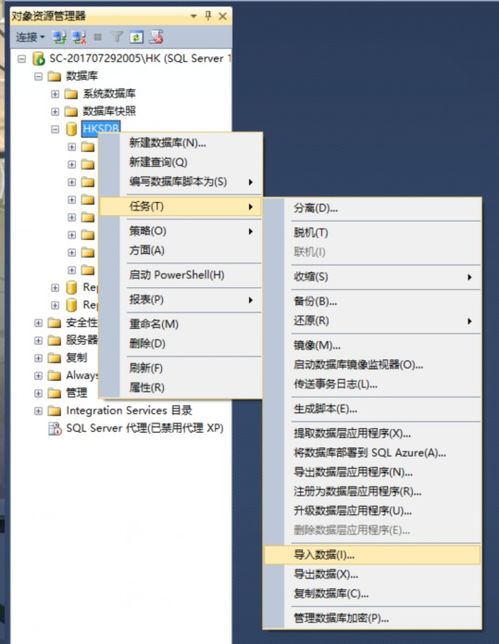Click the refresh toolbar icon

136,37
